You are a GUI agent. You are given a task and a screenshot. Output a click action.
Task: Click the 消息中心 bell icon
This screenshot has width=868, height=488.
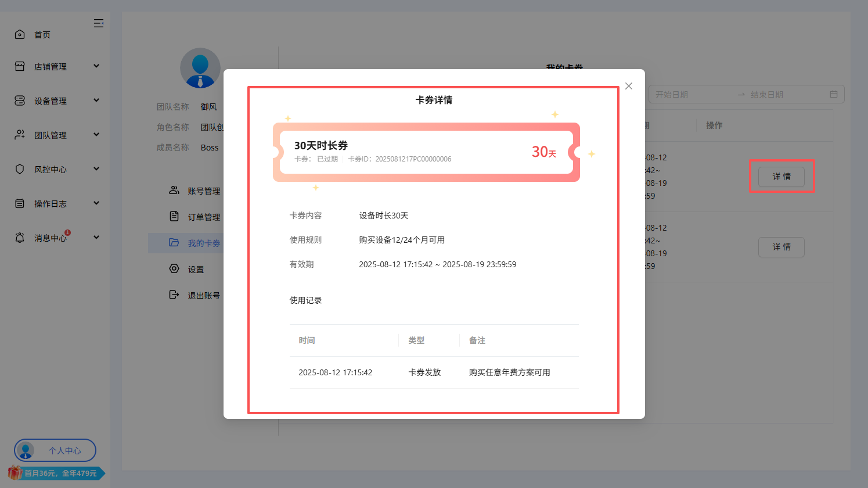tap(20, 238)
